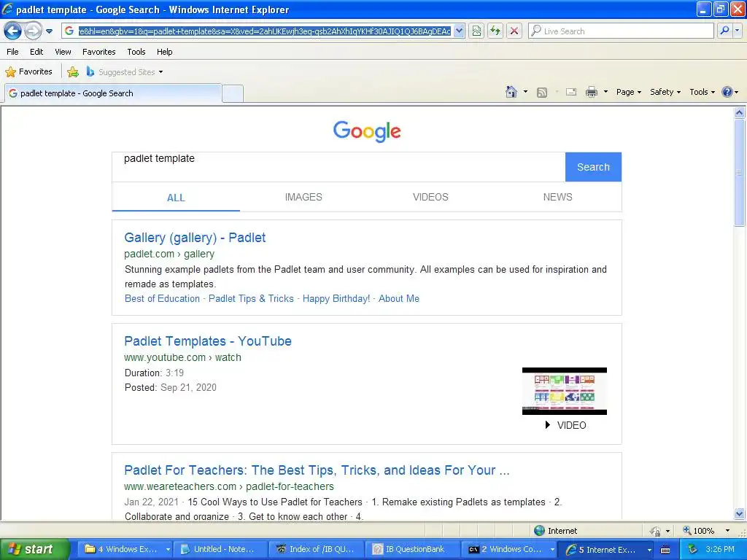Open the command bar Tools dropdown
The width and height of the screenshot is (747, 560).
(703, 92)
